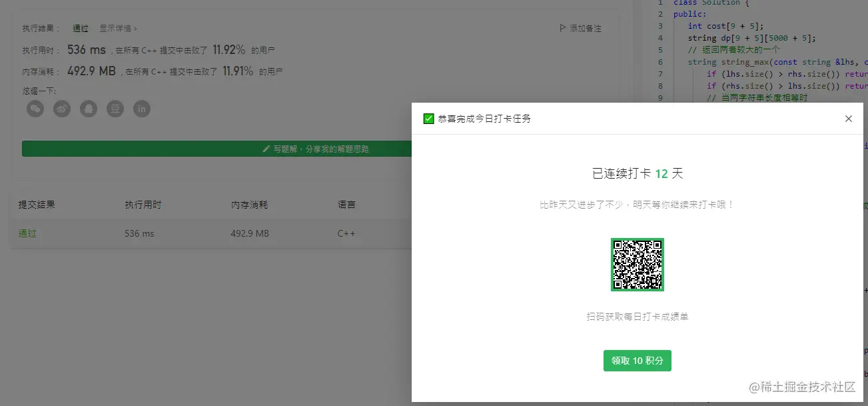This screenshot has height=406, width=868.
Task: Click 扫码获取每日打卡成绩单 caption
Action: point(638,317)
